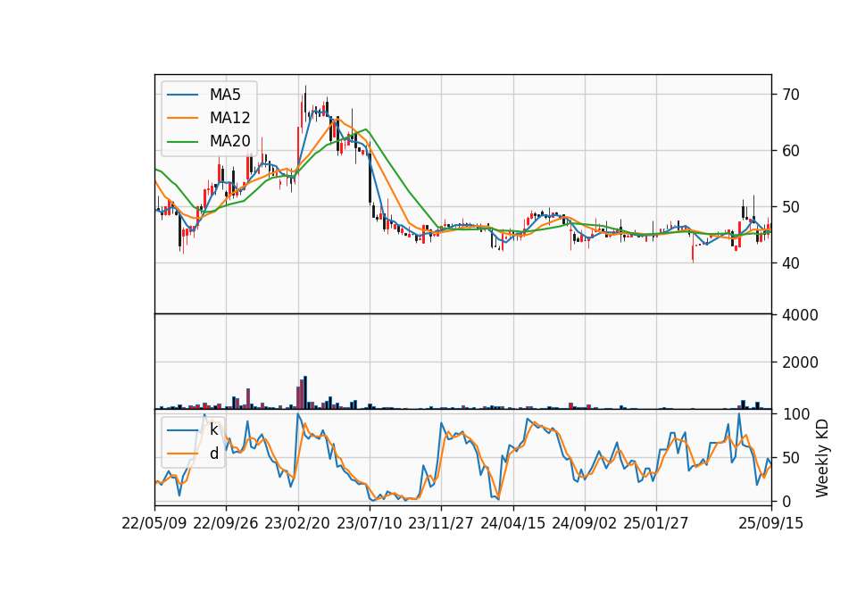Click the date label 23/11/27

(441, 523)
